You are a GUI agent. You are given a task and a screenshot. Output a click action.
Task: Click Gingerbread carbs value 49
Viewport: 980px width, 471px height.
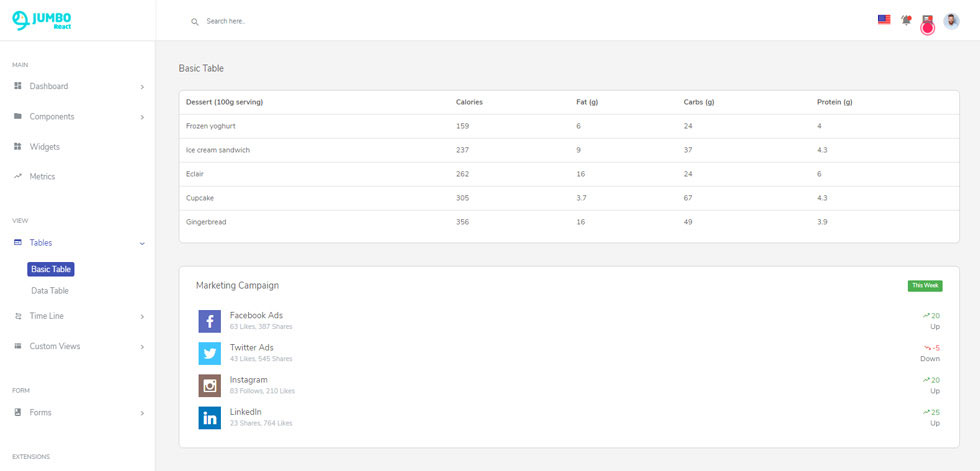click(x=688, y=222)
